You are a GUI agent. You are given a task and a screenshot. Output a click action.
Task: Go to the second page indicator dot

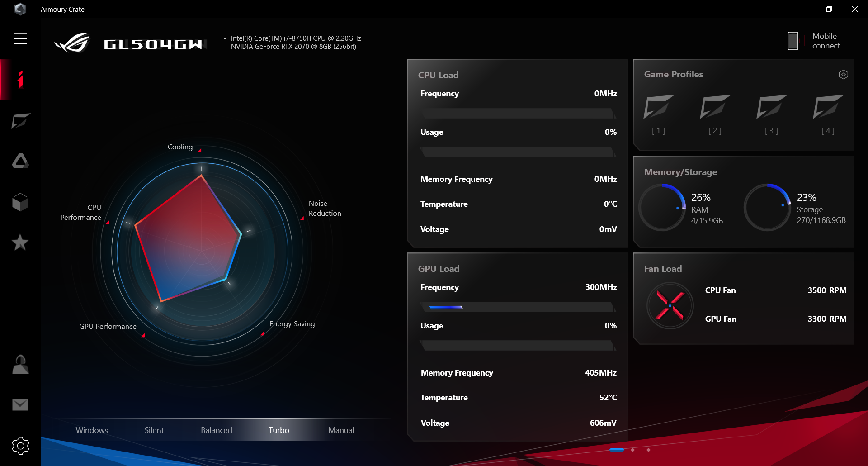coord(633,450)
